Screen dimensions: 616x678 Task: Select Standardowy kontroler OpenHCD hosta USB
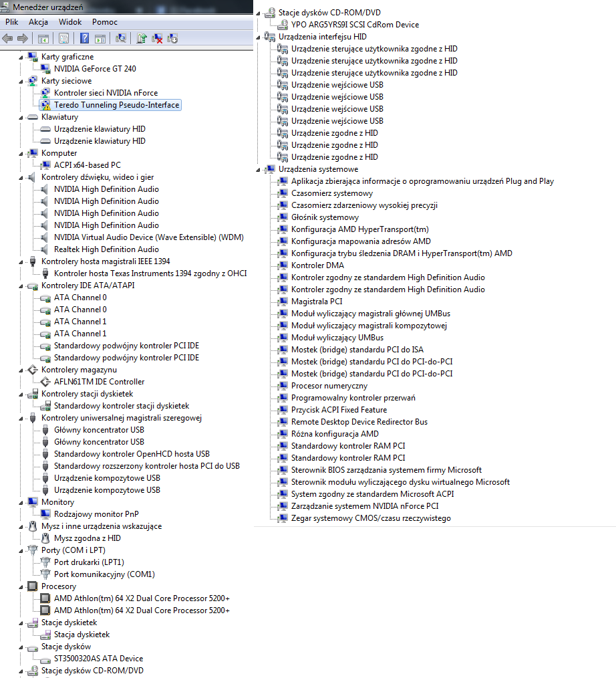pyautogui.click(x=132, y=454)
